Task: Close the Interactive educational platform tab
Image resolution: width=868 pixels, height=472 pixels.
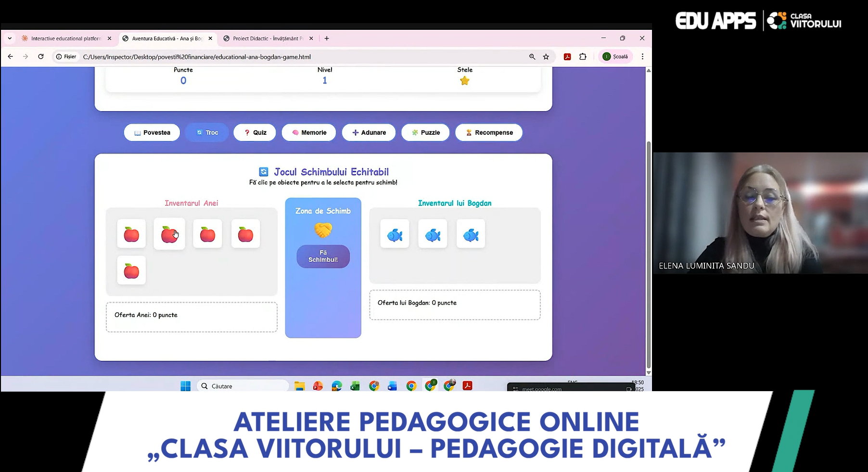Action: pos(109,38)
